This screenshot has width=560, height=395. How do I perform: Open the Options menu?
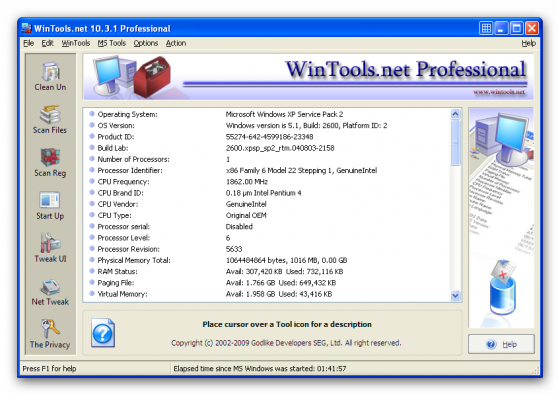(x=146, y=43)
